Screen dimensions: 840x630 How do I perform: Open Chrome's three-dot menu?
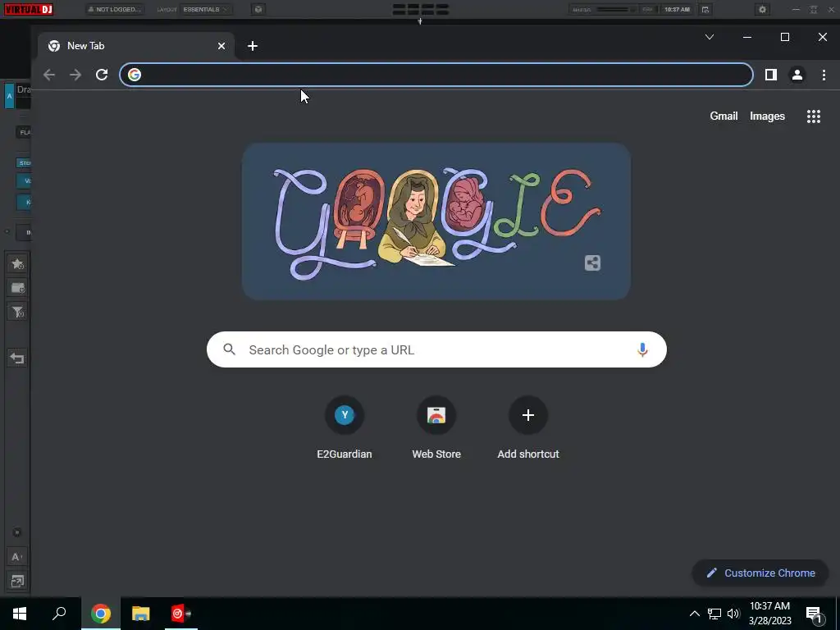point(824,75)
